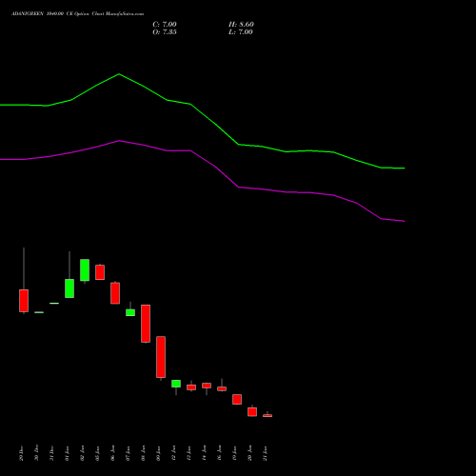Click the small green candlestick for 07 Jan
Image resolution: width=476 pixels, height=476 pixels.
pos(130,312)
